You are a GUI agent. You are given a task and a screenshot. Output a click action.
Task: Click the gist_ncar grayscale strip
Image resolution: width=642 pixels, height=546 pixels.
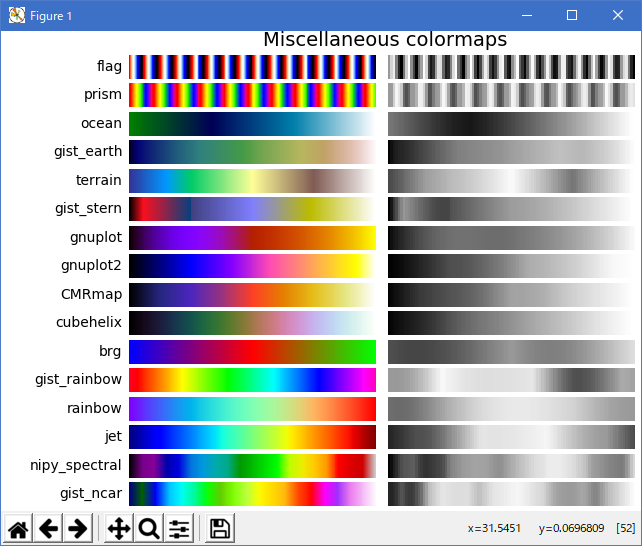[511, 494]
